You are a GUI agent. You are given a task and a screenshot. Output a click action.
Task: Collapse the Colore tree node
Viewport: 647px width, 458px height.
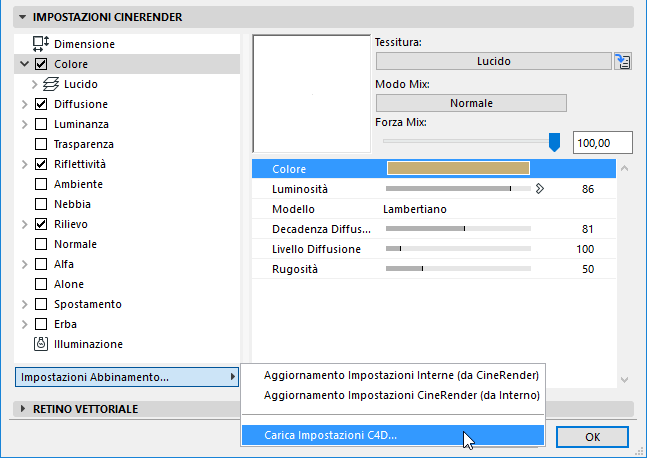pyautogui.click(x=25, y=64)
